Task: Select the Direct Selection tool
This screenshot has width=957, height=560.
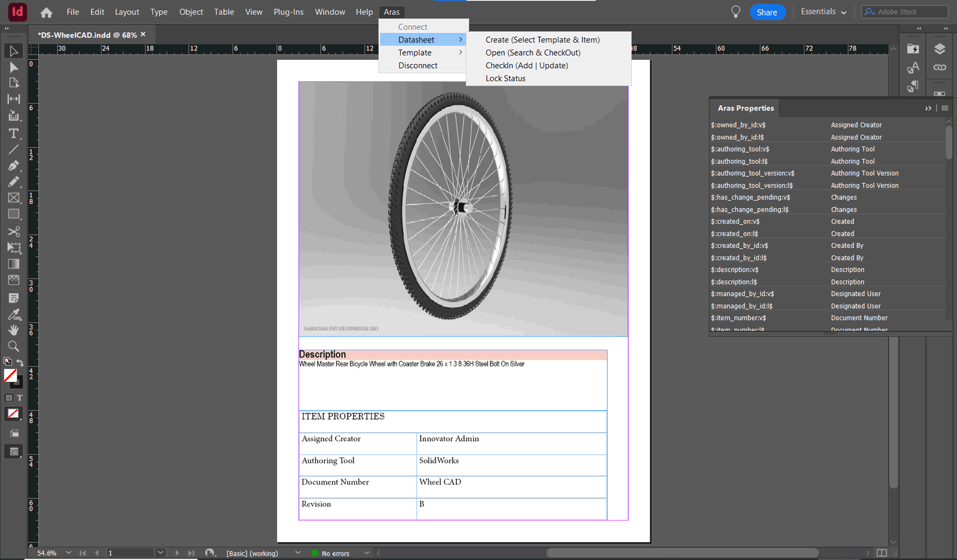Action: click(x=13, y=67)
